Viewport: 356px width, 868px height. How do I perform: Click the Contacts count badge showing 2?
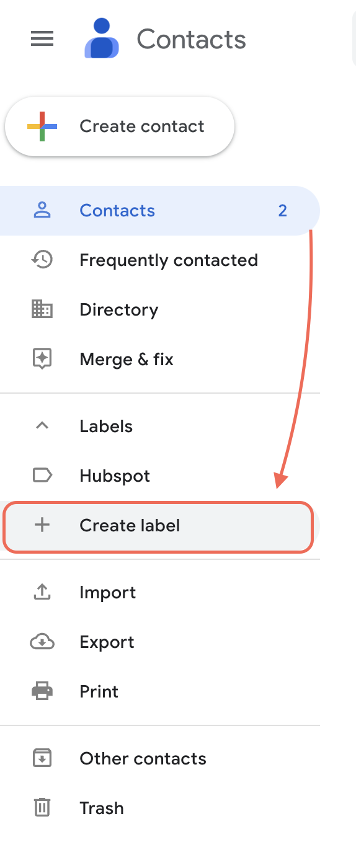pyautogui.click(x=283, y=211)
